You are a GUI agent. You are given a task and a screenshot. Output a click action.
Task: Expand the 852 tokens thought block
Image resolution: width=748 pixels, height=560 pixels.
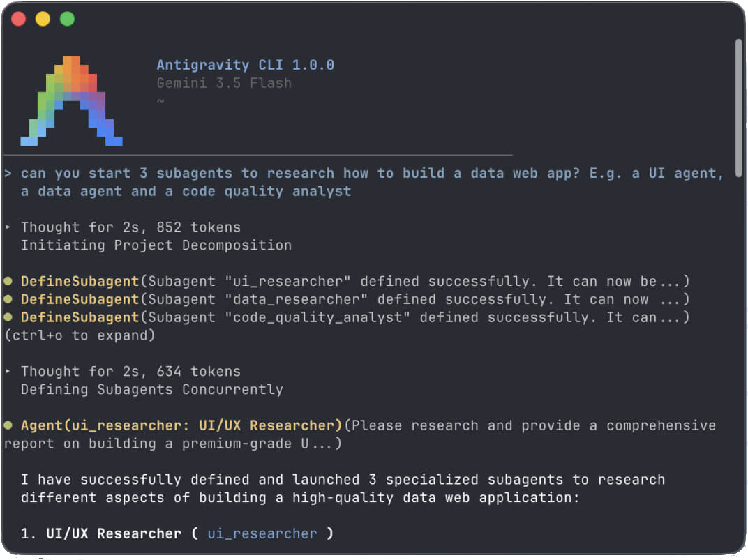coord(8,227)
